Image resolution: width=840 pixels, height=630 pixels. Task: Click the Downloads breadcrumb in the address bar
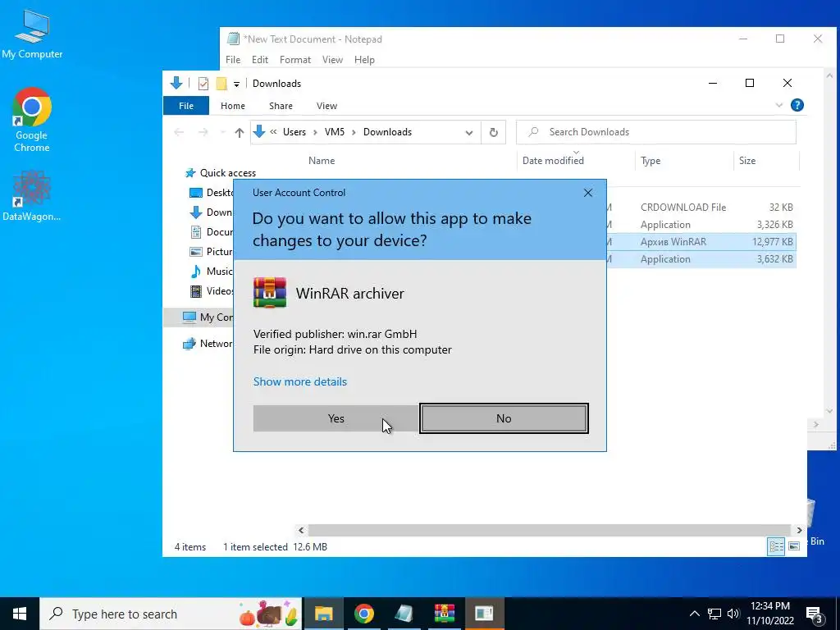point(387,132)
